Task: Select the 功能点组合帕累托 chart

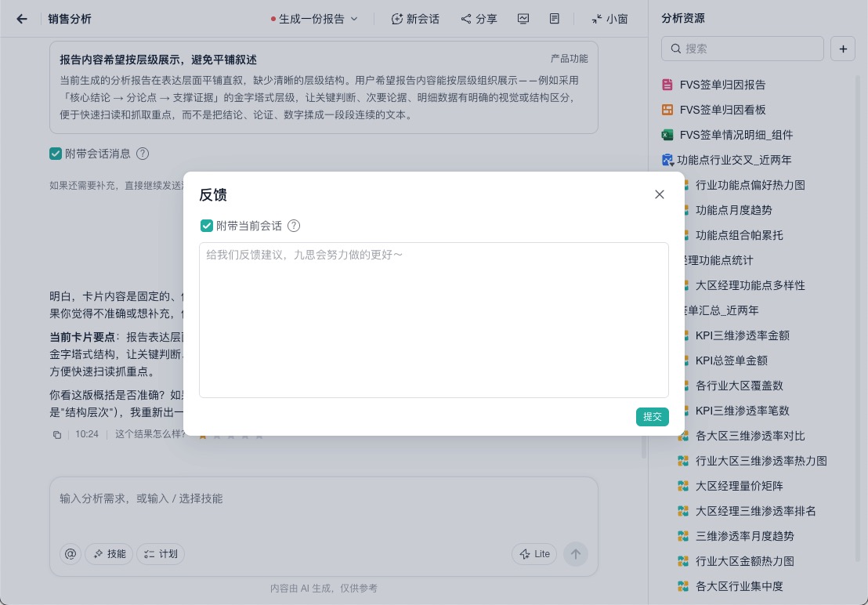Action: [739, 234]
